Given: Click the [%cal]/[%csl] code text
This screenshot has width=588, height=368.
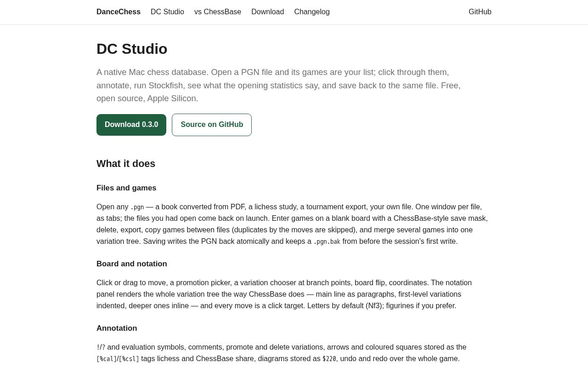Looking at the screenshot, I should 118,359.
